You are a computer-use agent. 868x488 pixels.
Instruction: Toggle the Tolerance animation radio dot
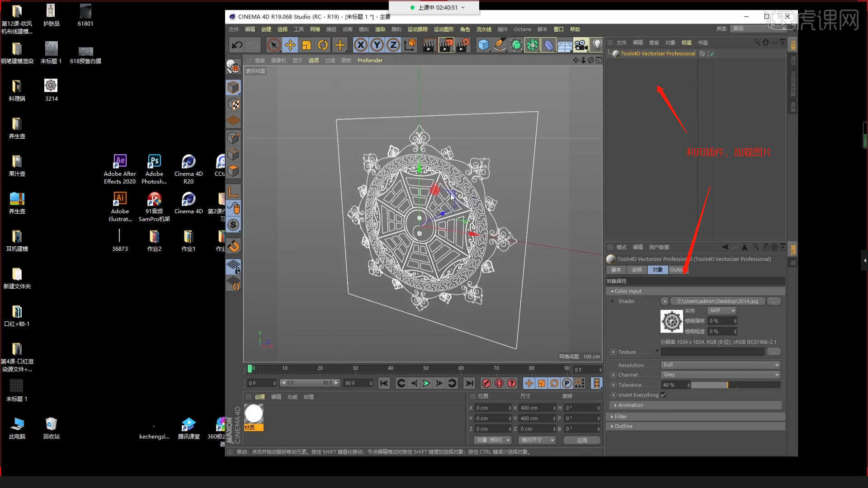613,385
